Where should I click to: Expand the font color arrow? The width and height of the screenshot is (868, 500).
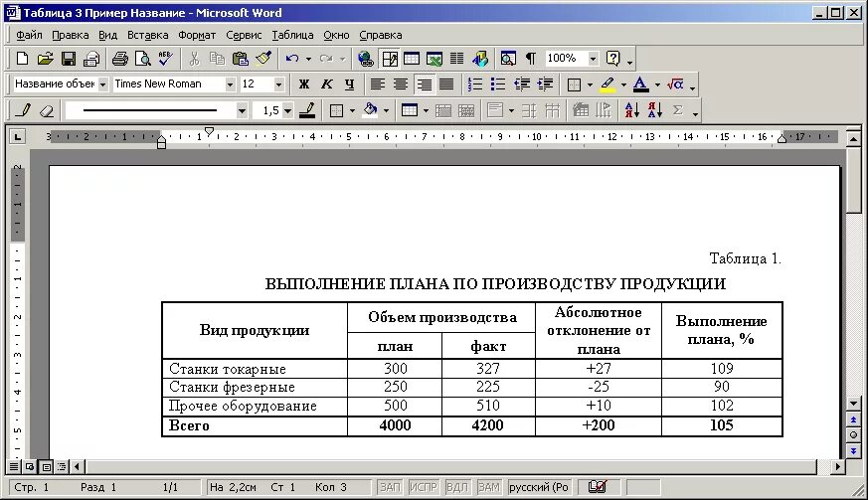(657, 84)
